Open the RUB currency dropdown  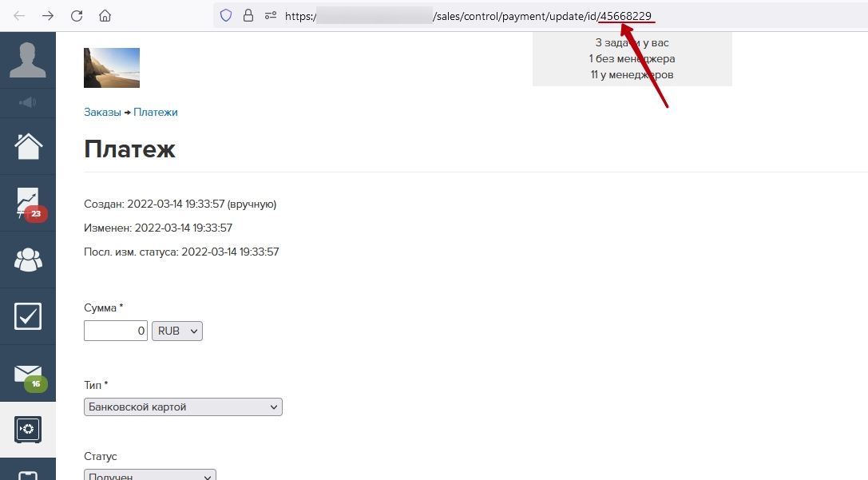coord(177,331)
